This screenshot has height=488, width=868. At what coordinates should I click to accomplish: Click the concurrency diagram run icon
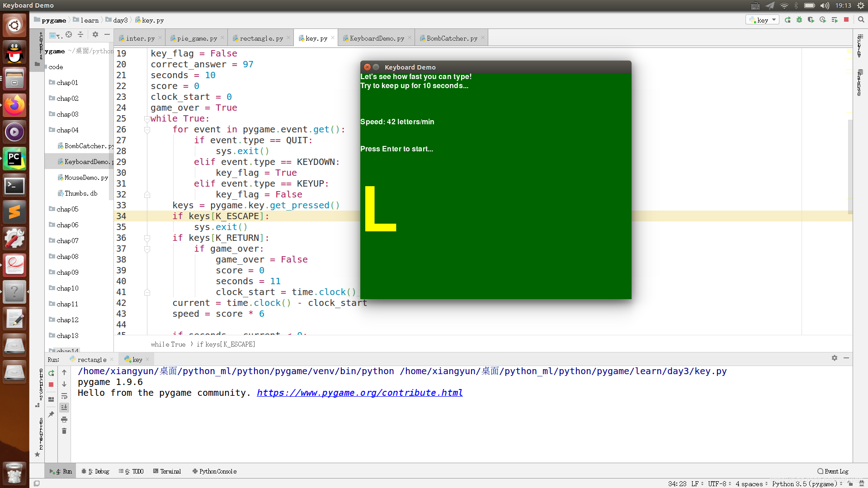coord(835,20)
